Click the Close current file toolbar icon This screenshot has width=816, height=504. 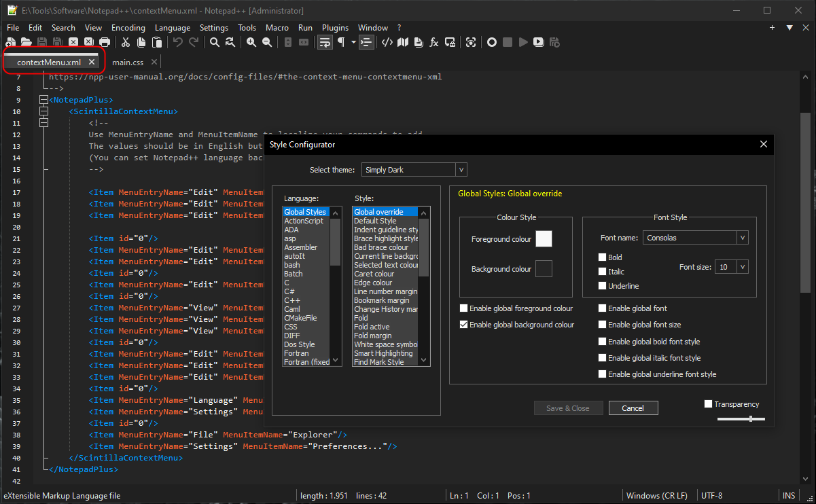coord(73,42)
